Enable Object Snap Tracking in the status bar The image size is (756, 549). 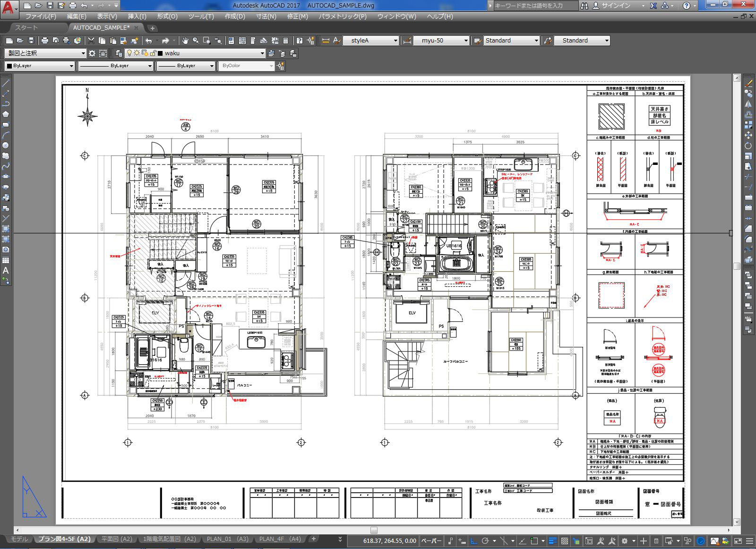tap(521, 541)
